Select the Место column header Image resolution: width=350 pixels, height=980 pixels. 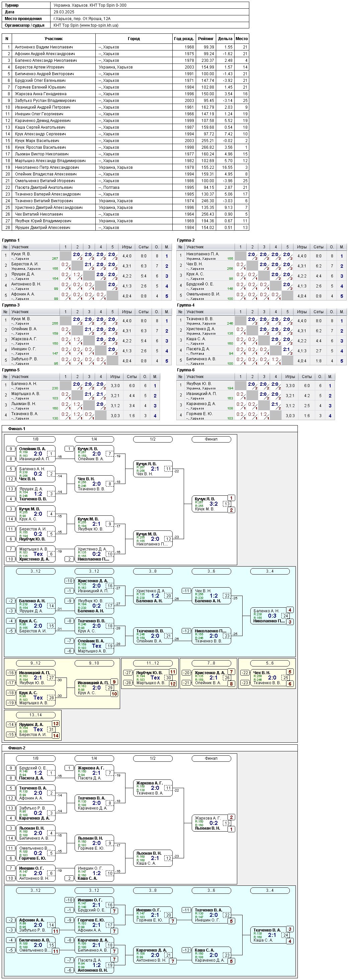[242, 38]
